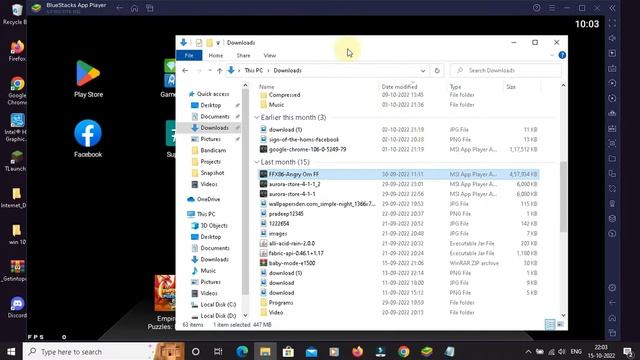Viewport: 640px width, 360px height.
Task: Open File Explorer help icon
Action: point(562,55)
